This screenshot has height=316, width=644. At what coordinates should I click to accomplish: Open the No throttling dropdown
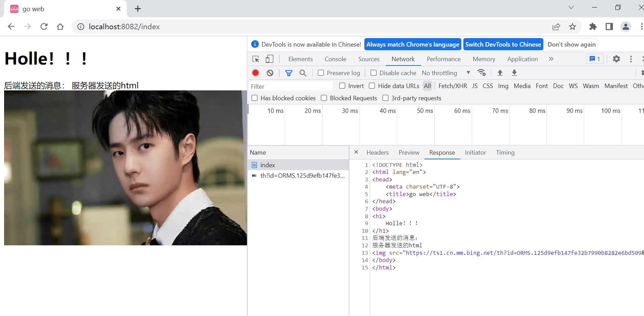[x=446, y=73]
